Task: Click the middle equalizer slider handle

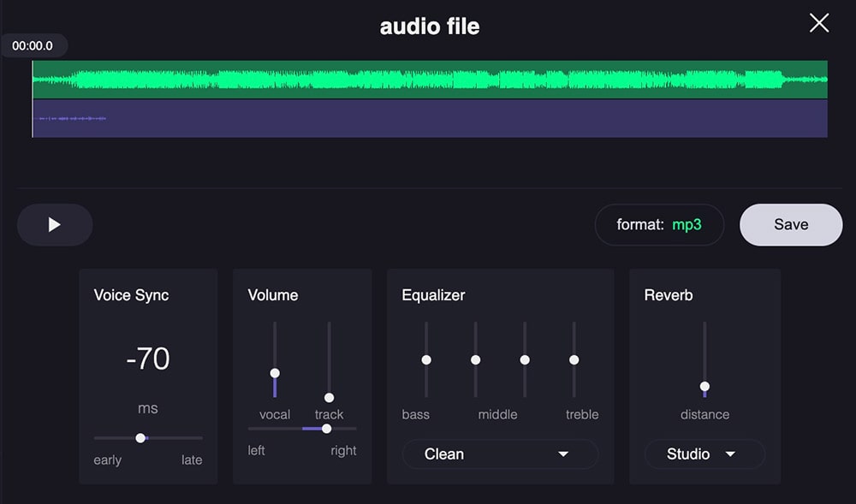Action: pyautogui.click(x=475, y=359)
